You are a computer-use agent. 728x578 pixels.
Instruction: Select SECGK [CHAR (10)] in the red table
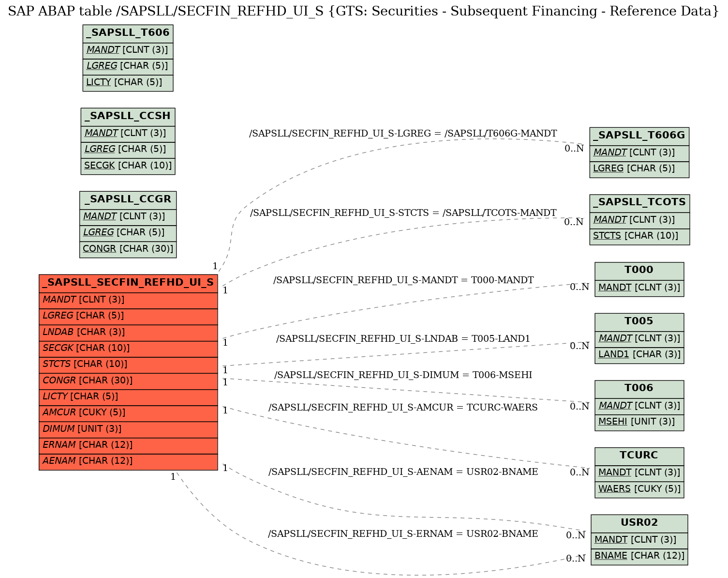128,349
